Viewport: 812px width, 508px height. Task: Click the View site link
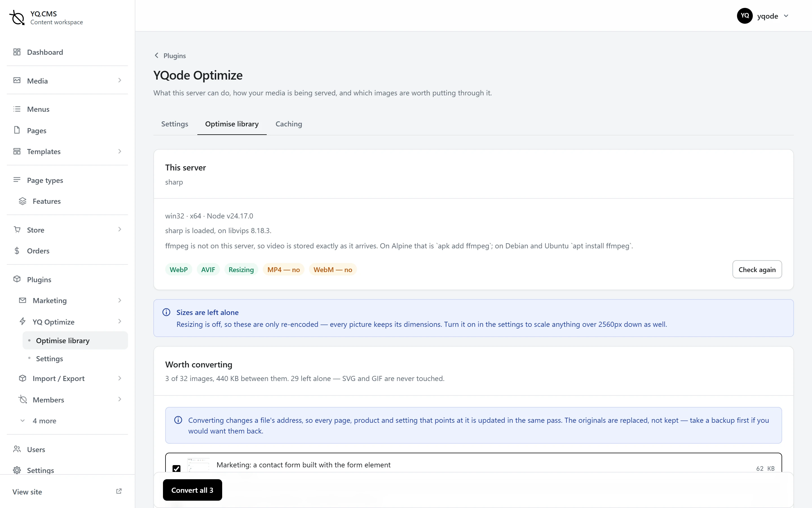[x=67, y=492]
